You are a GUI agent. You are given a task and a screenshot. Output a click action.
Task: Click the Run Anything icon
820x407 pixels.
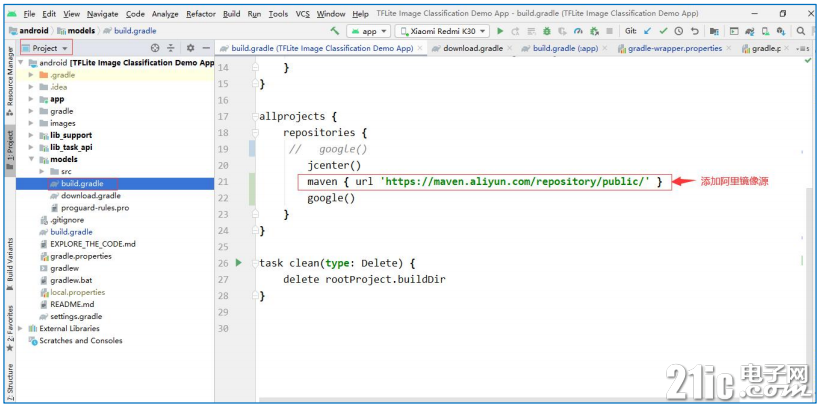[734, 31]
